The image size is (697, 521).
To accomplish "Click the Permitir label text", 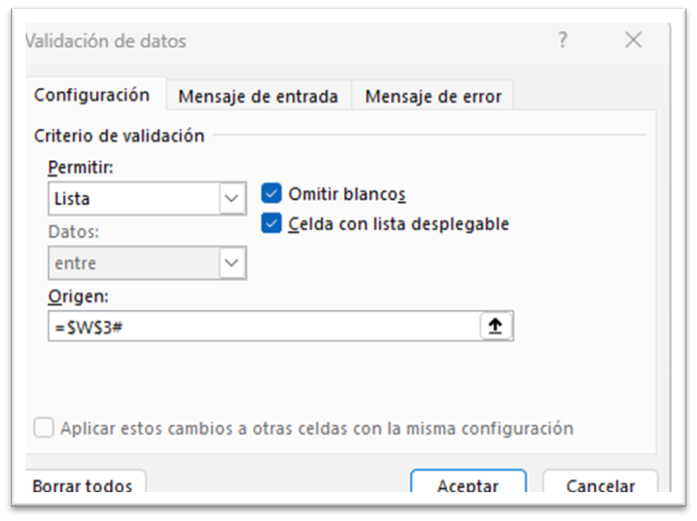I will click(79, 167).
